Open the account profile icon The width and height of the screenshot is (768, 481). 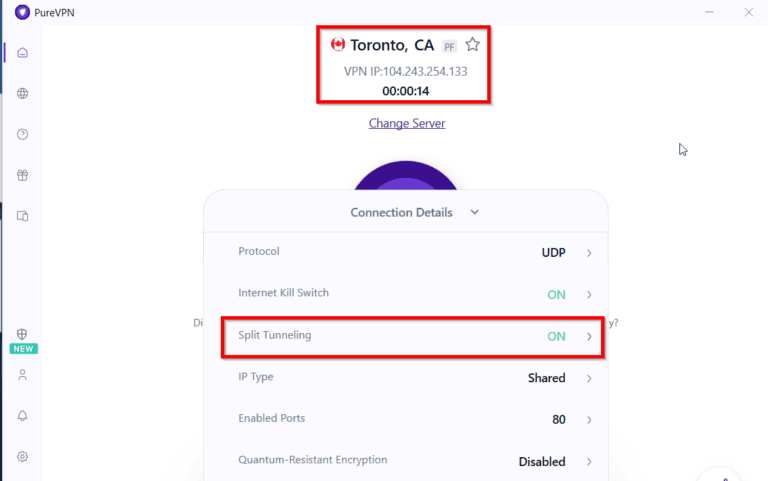tap(22, 374)
